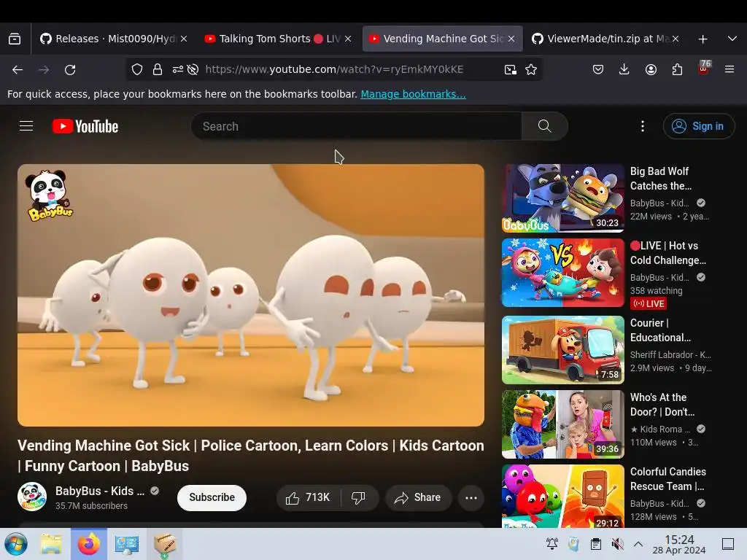Click the Firefox address bar URL

click(x=334, y=69)
